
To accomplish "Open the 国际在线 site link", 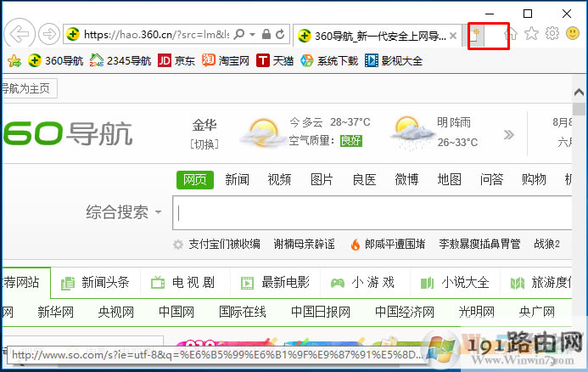I will coord(243,312).
